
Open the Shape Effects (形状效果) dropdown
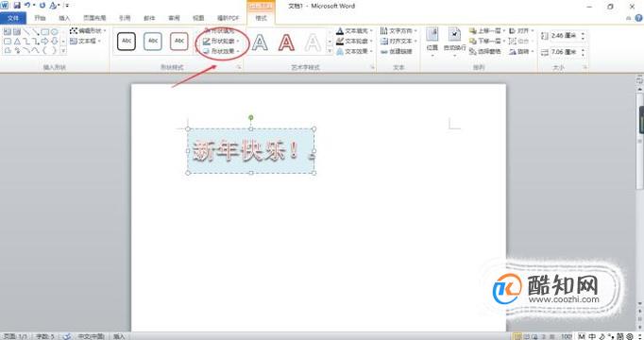(x=221, y=51)
